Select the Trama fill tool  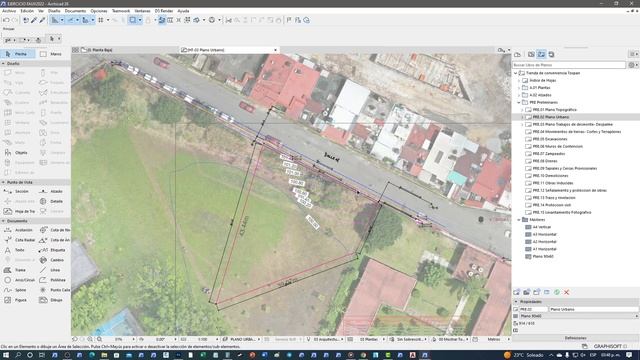click(16, 270)
